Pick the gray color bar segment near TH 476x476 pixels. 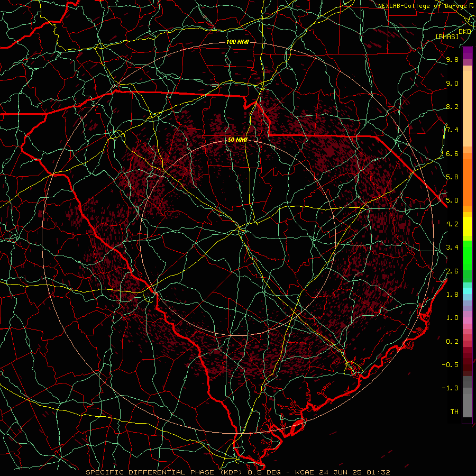tap(467, 405)
